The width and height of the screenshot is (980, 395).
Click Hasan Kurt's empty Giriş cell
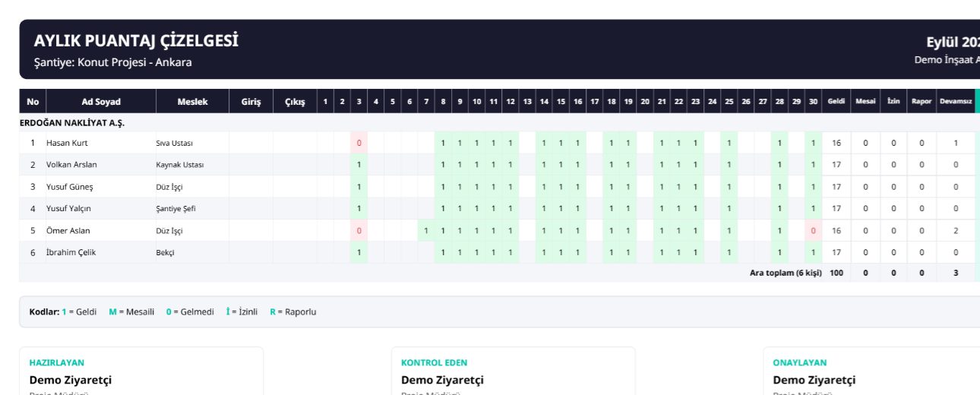(x=251, y=143)
